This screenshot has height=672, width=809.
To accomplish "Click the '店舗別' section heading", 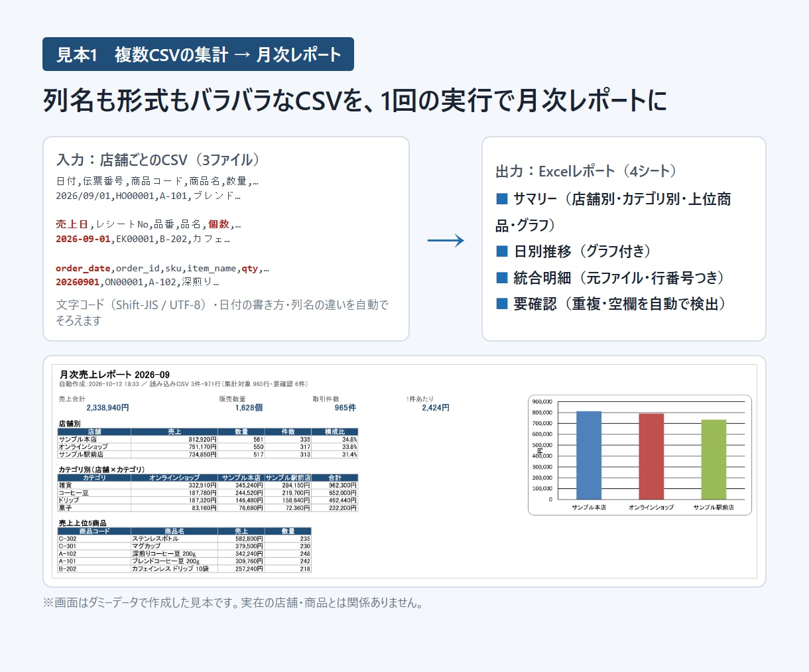I will (70, 423).
